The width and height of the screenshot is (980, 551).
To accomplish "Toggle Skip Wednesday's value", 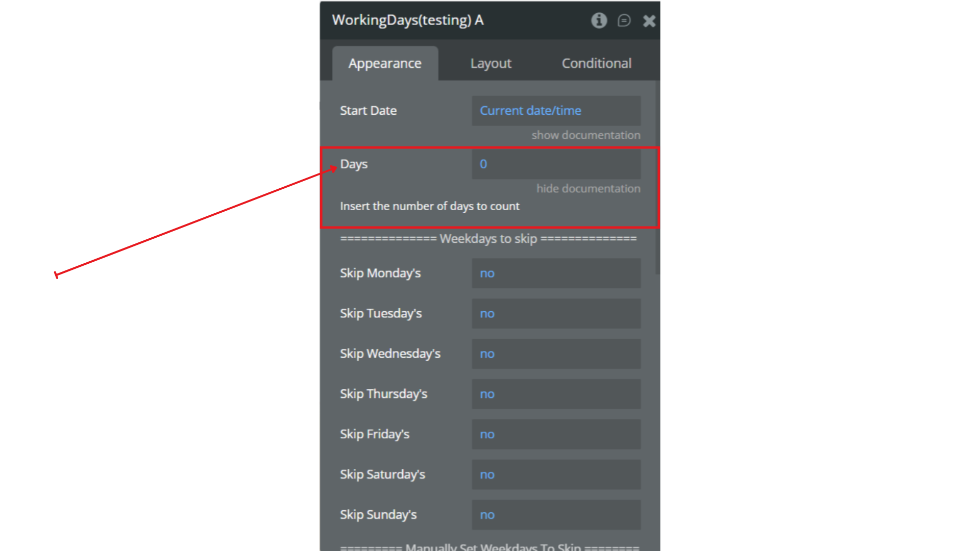I will (556, 354).
